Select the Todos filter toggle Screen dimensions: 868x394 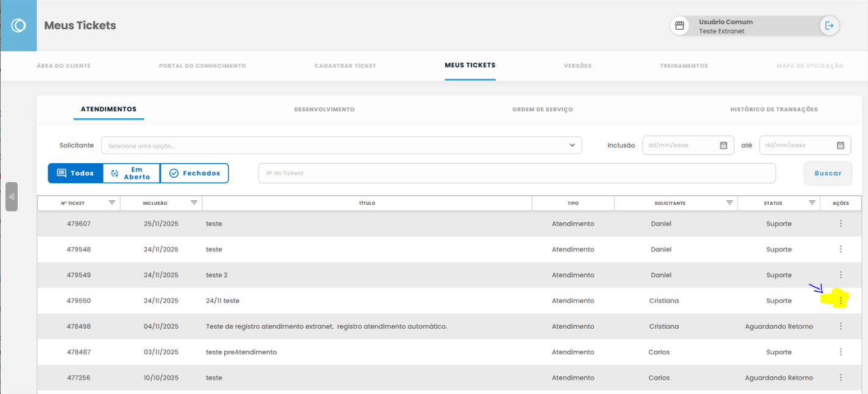pos(76,174)
